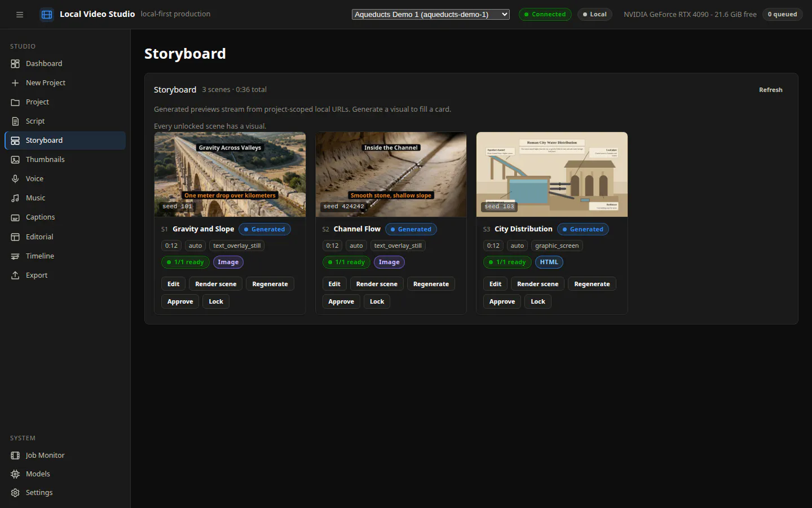This screenshot has height=508, width=812.
Task: Lock the Channel Flow scene
Action: pos(377,301)
